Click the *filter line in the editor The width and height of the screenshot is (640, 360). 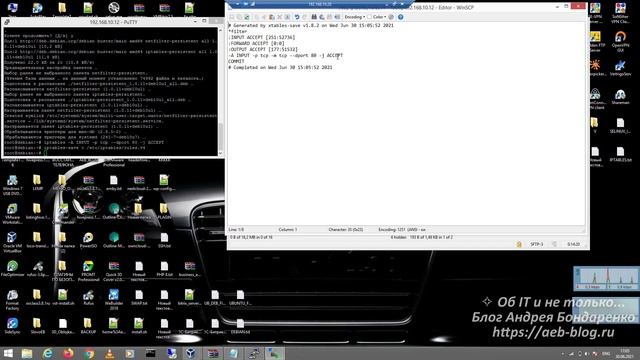tap(238, 31)
